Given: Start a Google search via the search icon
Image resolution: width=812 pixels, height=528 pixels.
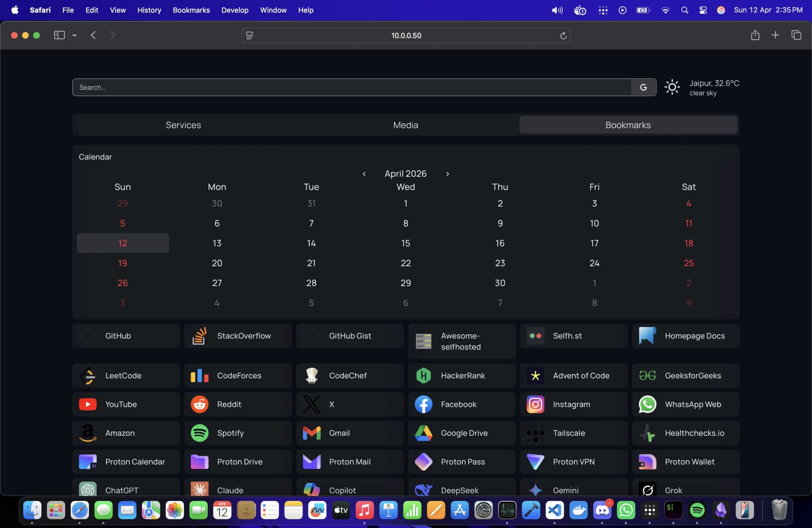Looking at the screenshot, I should (643, 87).
